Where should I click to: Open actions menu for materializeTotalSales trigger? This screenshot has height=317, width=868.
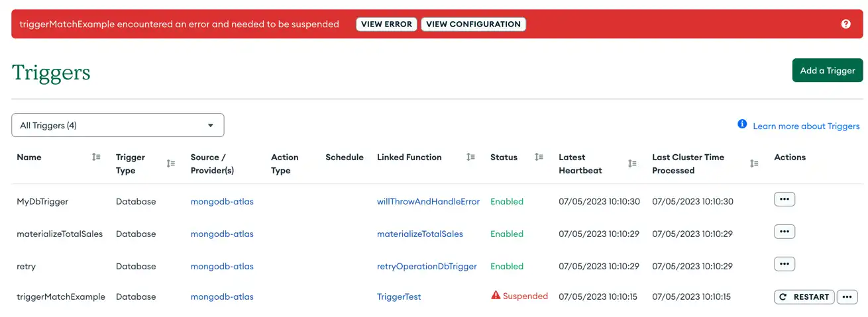point(784,232)
